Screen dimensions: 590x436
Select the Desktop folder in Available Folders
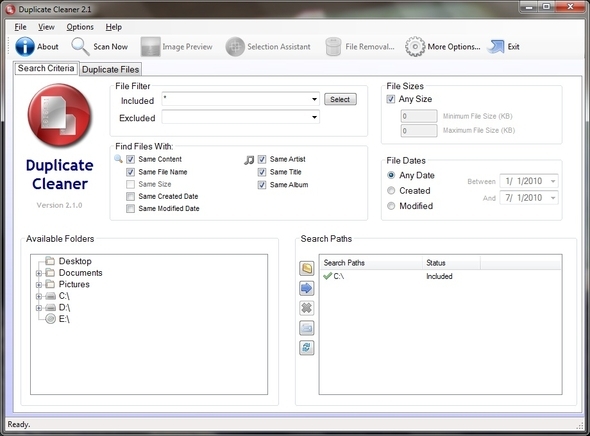[x=75, y=261]
